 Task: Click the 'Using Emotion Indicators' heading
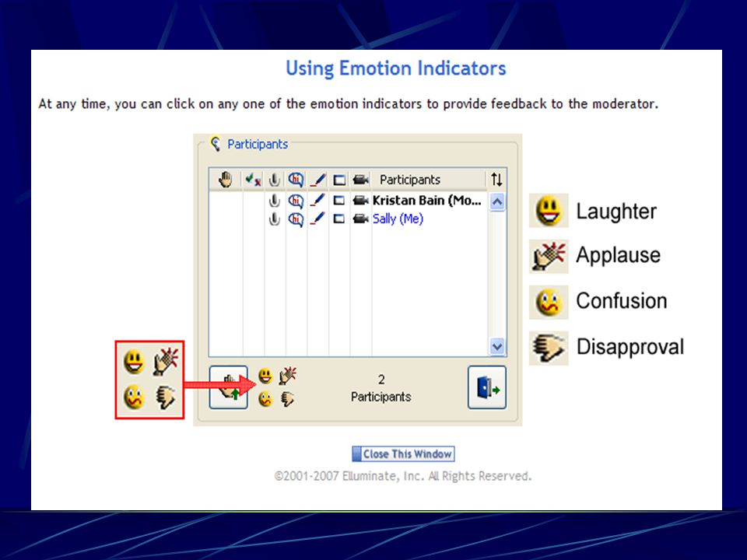click(396, 68)
